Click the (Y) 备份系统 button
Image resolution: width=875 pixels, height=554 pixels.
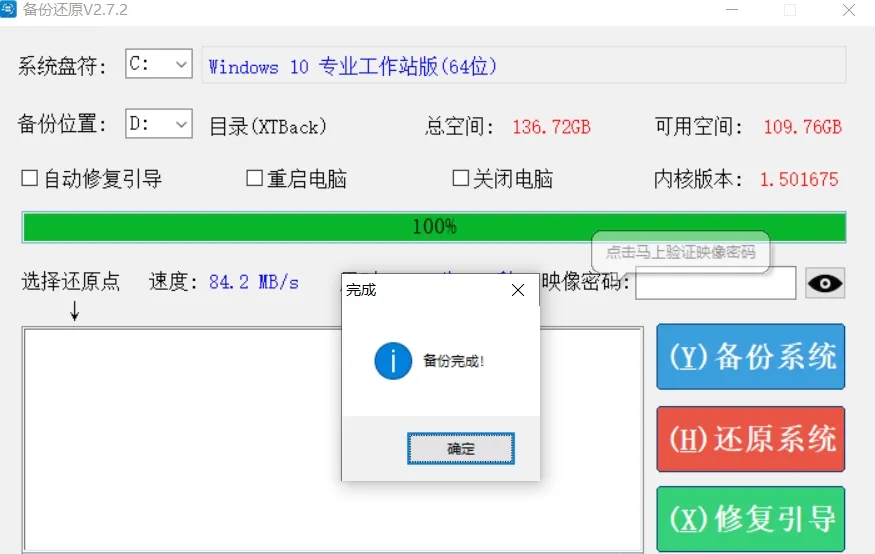tap(751, 357)
